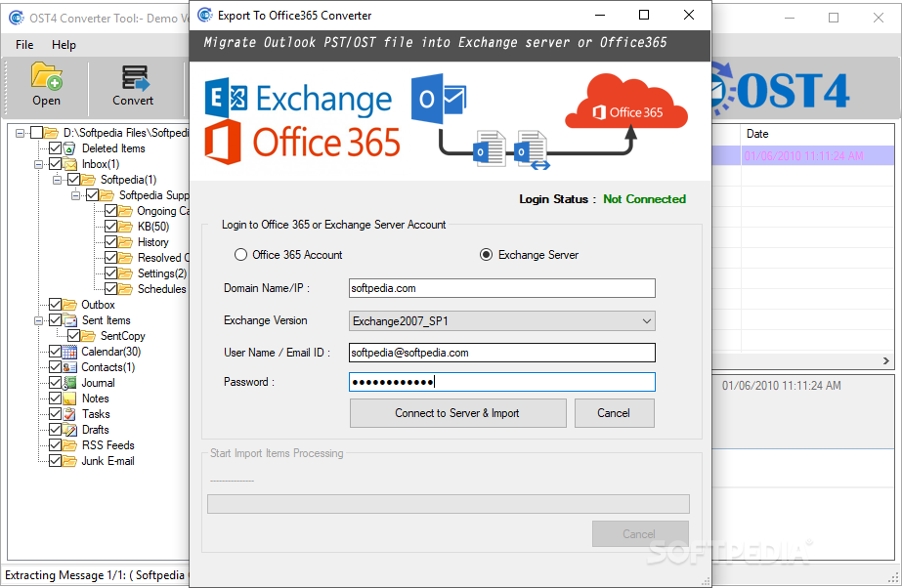
Task: Click Connect to Server & Import button
Action: point(458,413)
